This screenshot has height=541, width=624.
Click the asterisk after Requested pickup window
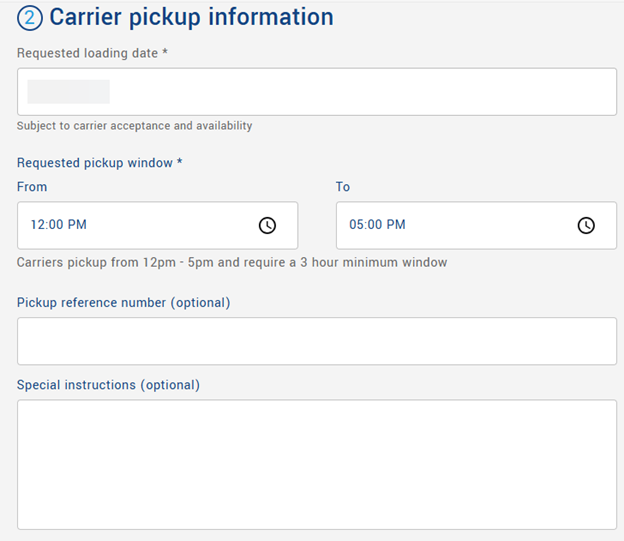click(180, 163)
